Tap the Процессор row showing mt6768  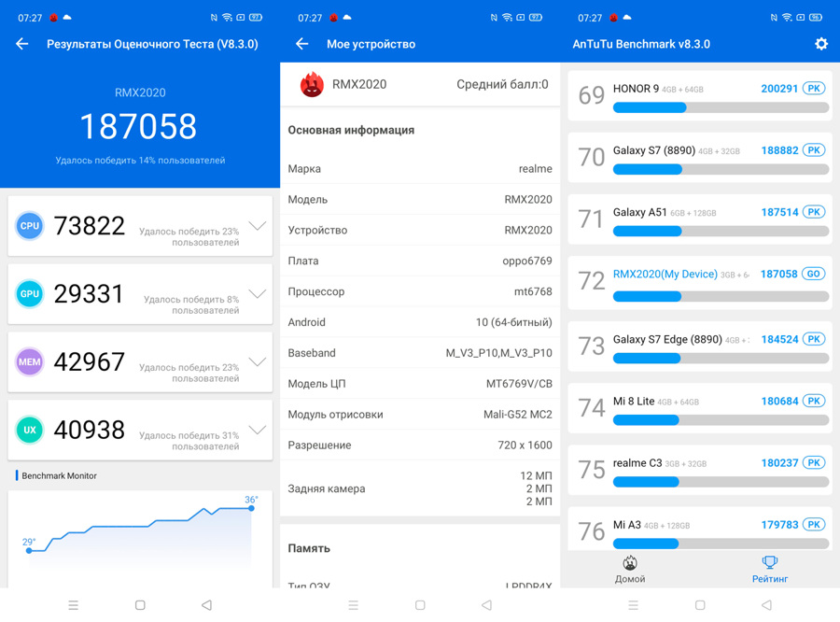point(420,291)
